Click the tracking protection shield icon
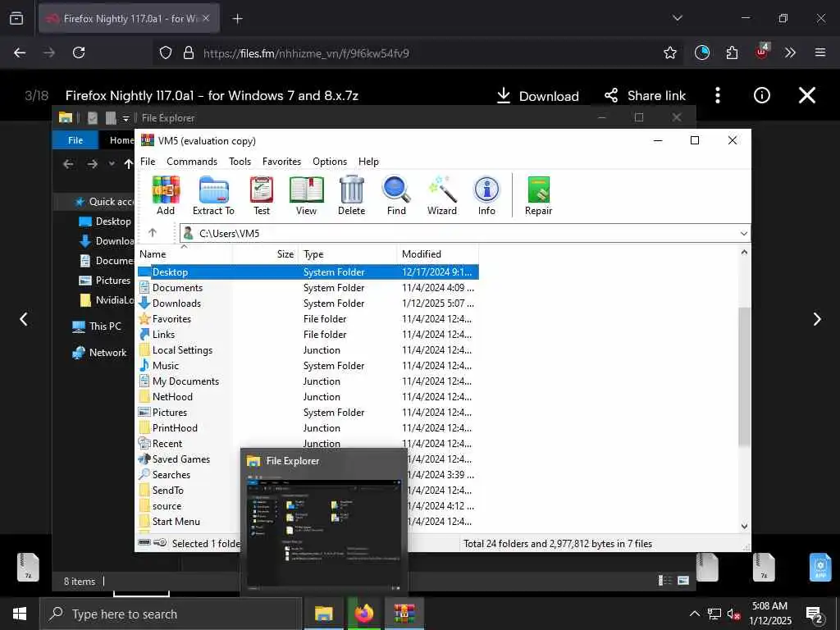840x630 pixels. coord(166,52)
